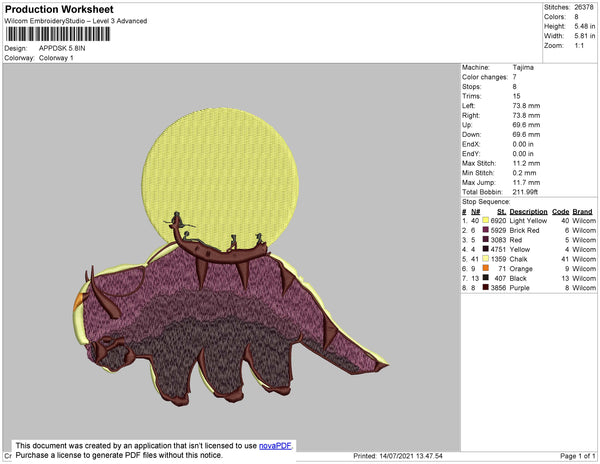
Task: Click the 'Down:' label
Action: pos(471,134)
